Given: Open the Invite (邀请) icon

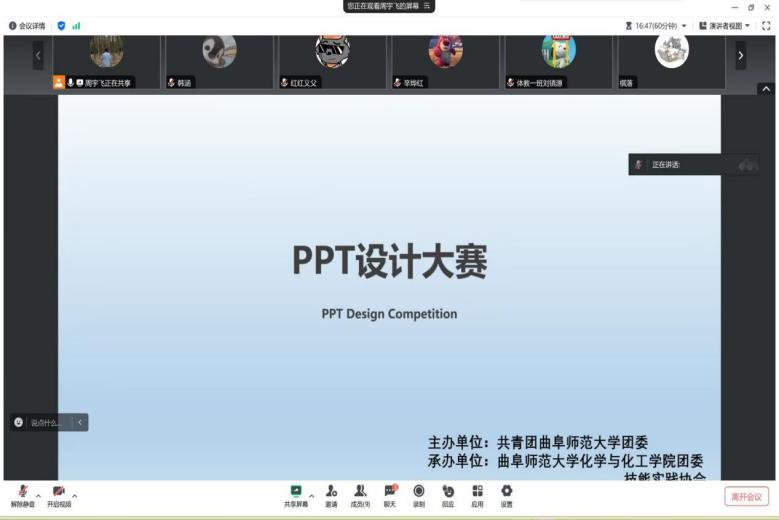Looking at the screenshot, I should pyautogui.click(x=331, y=492).
